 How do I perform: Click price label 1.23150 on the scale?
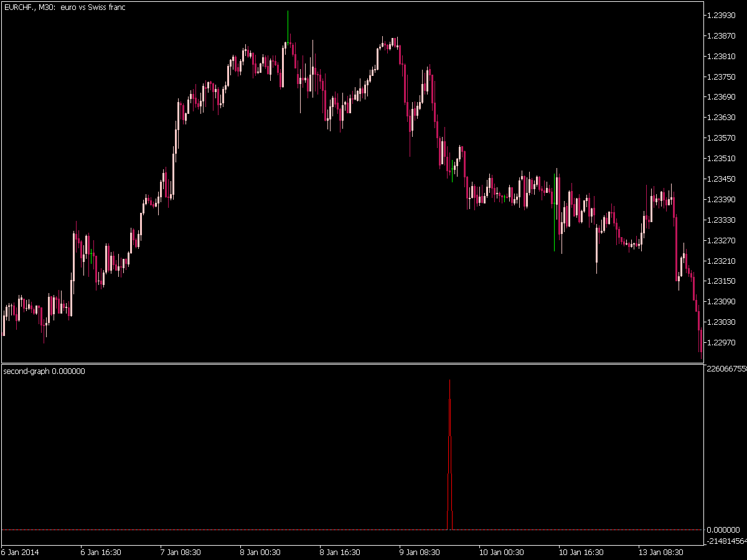point(721,281)
